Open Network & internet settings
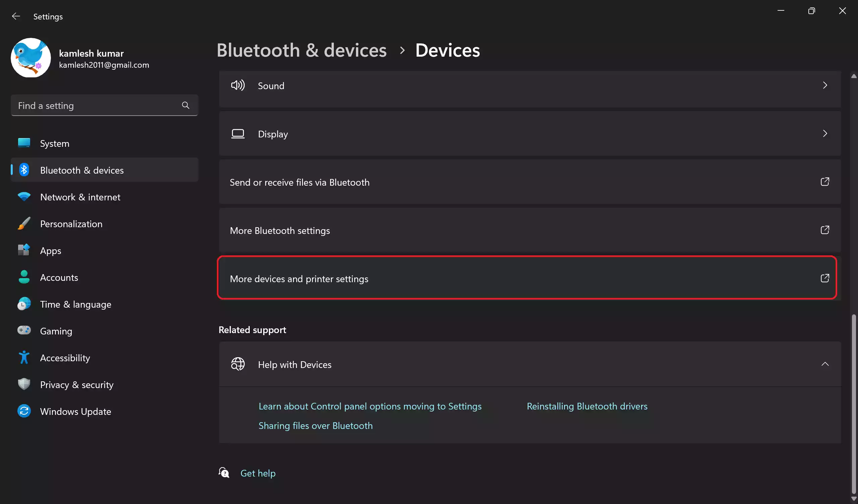858x504 pixels. pos(104,197)
